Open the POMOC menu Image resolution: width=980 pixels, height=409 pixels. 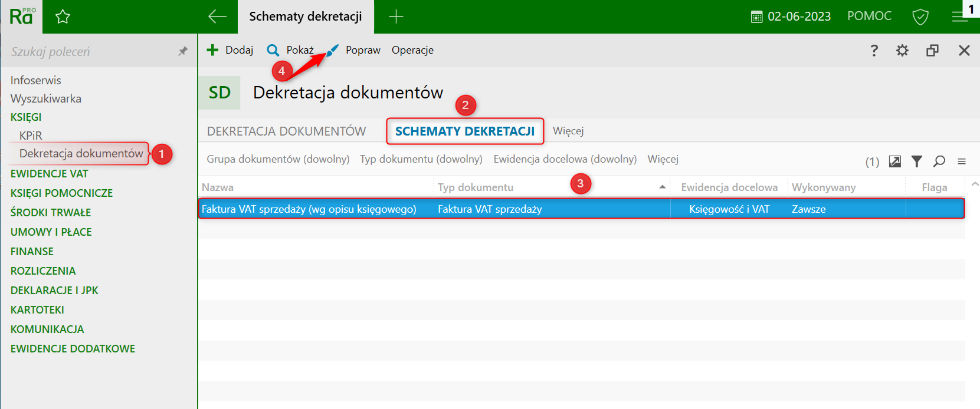click(x=869, y=16)
